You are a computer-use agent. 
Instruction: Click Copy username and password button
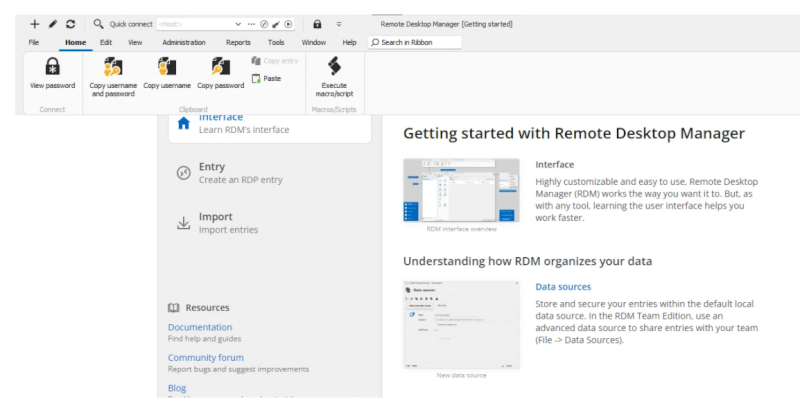[x=113, y=76]
